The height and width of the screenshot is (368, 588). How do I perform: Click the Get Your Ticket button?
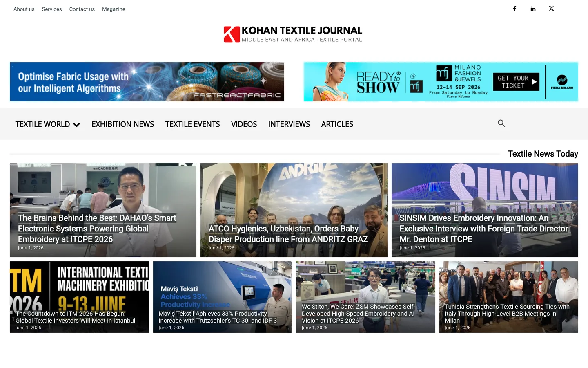coord(516,82)
